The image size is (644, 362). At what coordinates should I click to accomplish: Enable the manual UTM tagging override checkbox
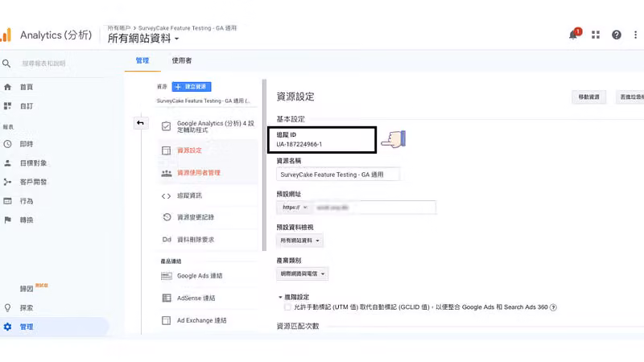pyautogui.click(x=287, y=307)
